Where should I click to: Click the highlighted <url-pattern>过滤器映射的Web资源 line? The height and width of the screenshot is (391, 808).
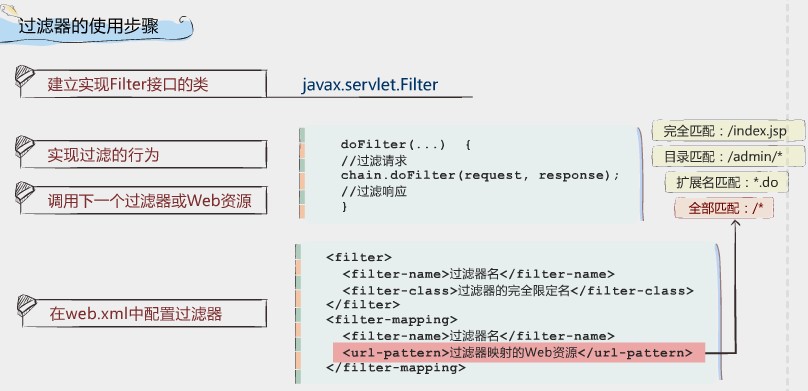(x=518, y=352)
